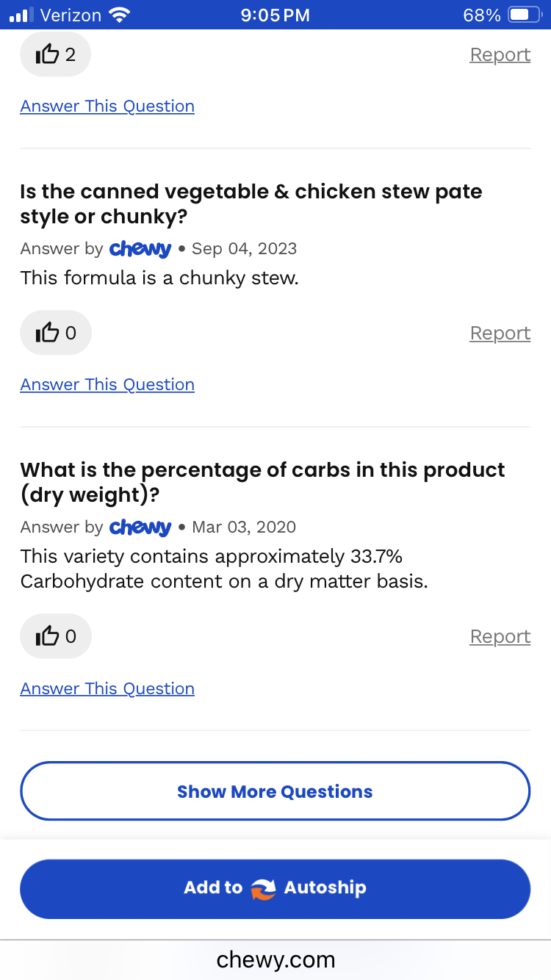Tap the battery icon in status bar
Image resolution: width=551 pixels, height=980 pixels.
point(525,15)
